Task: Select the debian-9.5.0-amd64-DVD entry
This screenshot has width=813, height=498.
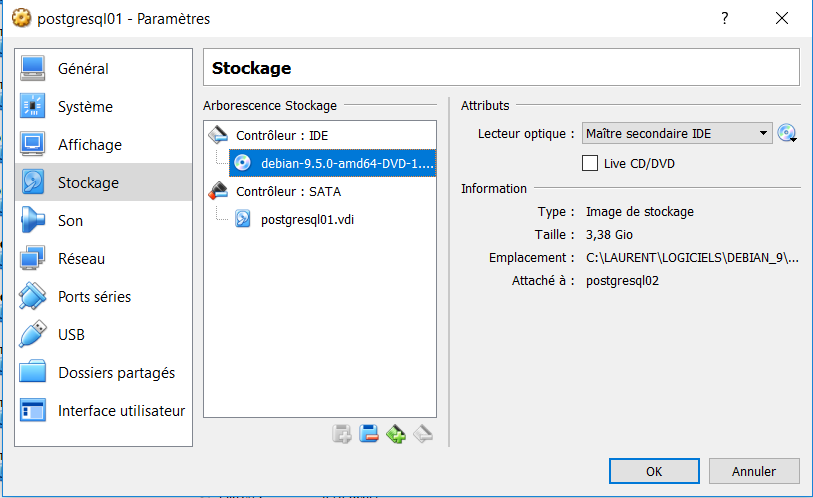Action: [x=332, y=163]
